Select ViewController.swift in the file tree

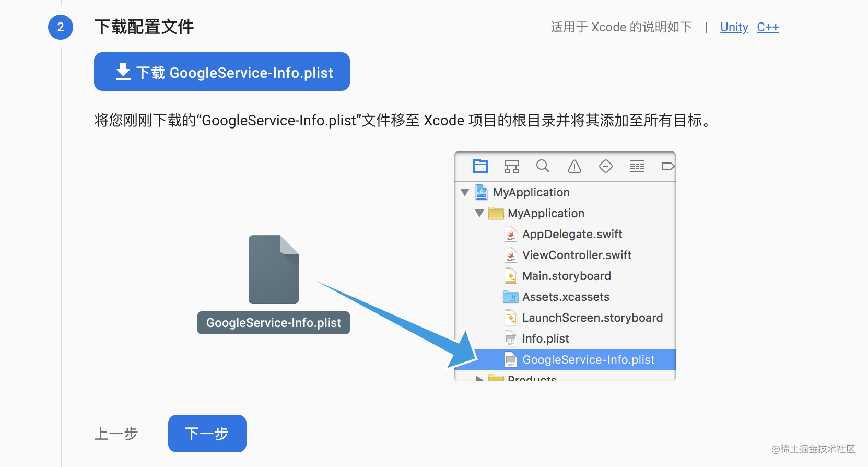point(577,255)
